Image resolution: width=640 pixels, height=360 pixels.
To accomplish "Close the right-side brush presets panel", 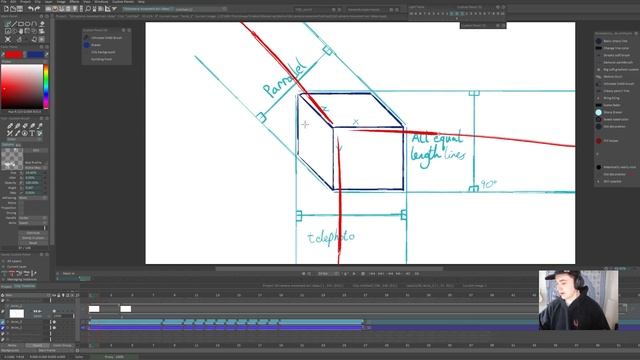I will point(636,33).
